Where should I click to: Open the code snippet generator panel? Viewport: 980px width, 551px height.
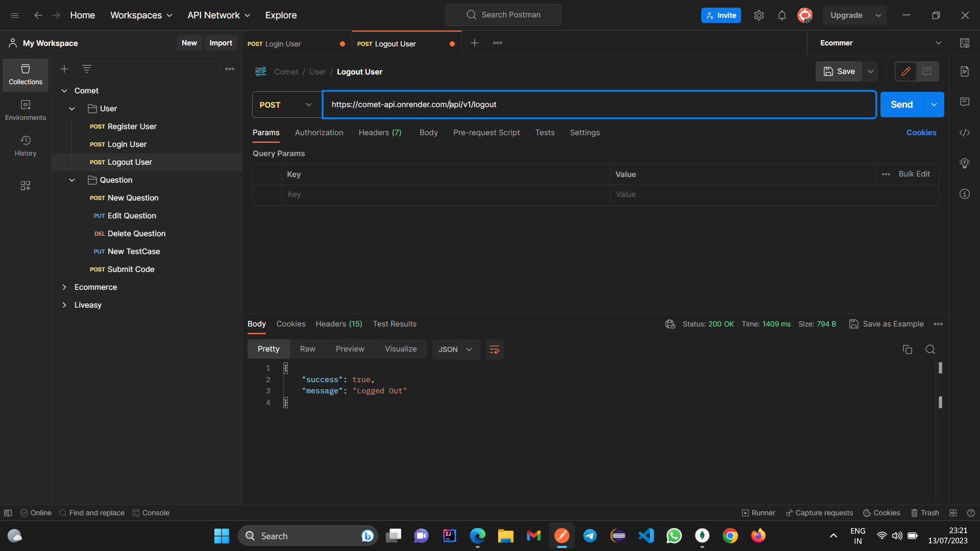(965, 133)
